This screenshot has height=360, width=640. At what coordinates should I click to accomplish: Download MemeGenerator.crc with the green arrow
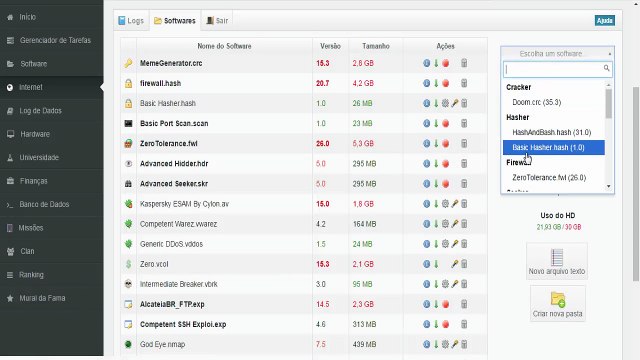coord(436,63)
